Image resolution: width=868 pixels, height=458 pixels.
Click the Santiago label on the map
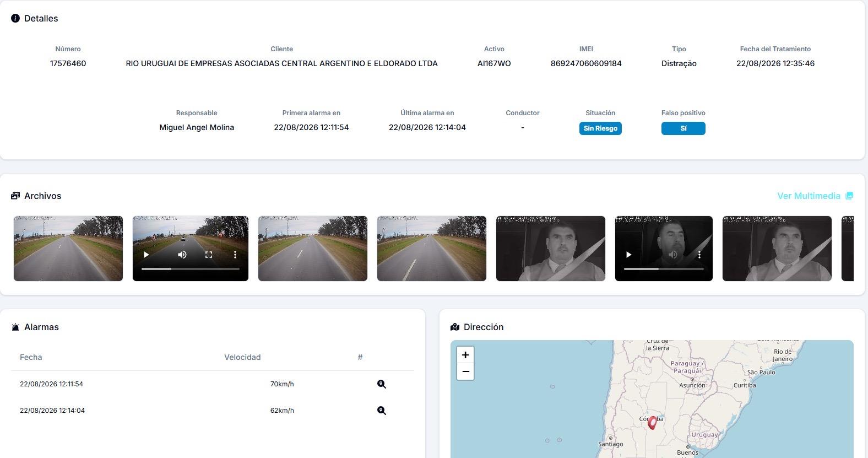(611, 444)
